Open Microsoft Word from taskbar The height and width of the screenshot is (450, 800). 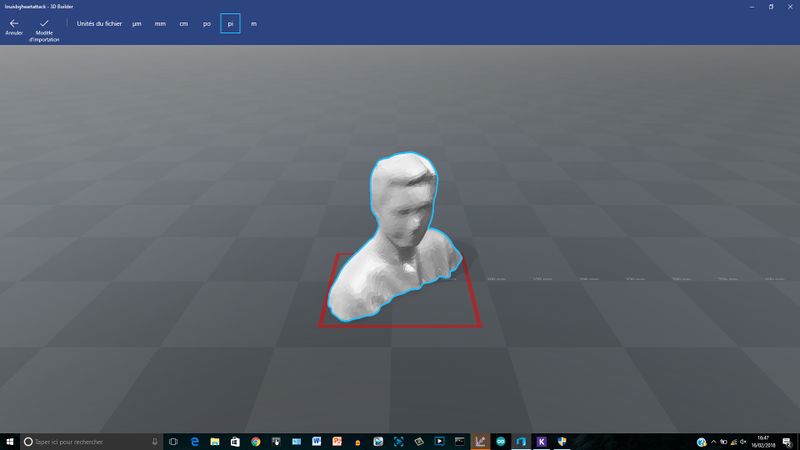point(317,441)
